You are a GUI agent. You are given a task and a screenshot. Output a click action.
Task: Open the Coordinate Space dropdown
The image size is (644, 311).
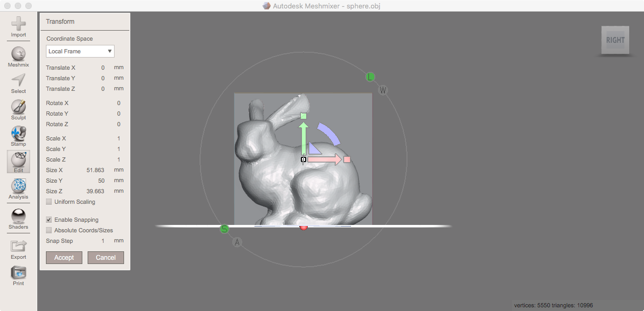(80, 51)
